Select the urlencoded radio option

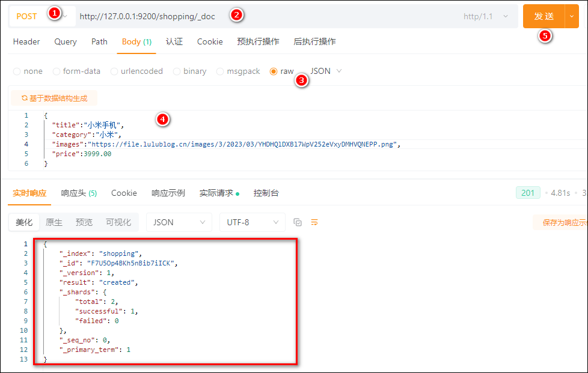(x=114, y=71)
